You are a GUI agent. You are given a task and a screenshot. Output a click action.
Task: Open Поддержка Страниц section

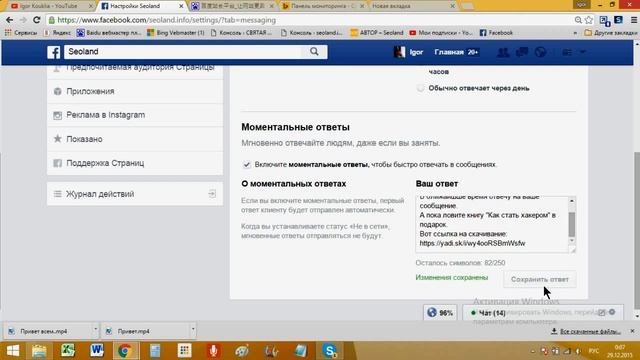135,163
